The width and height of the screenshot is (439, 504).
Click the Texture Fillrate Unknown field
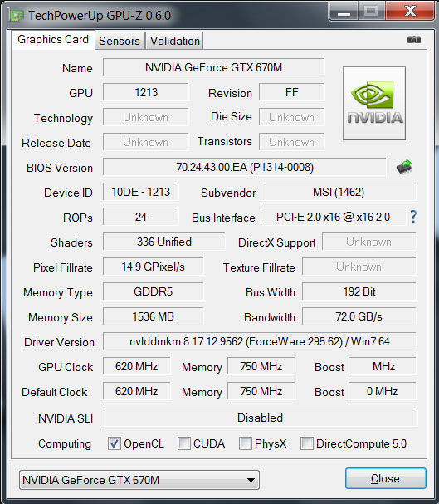pyautogui.click(x=359, y=267)
